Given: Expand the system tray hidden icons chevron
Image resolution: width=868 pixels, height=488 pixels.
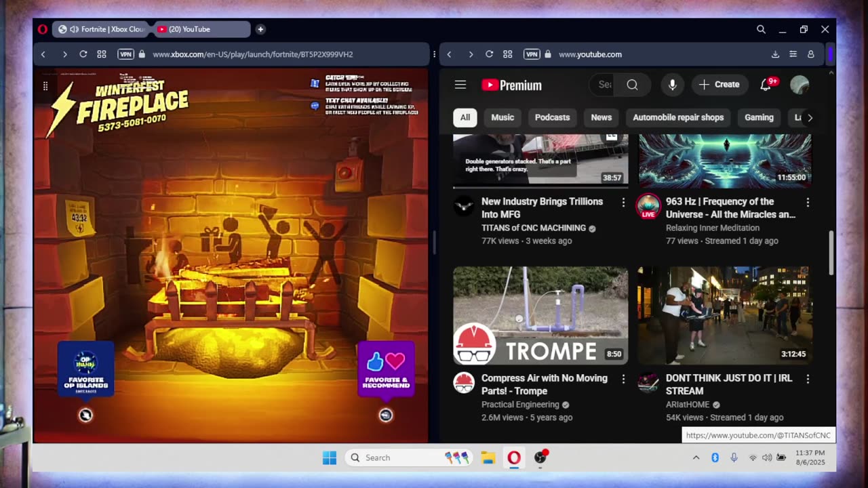Looking at the screenshot, I should tap(696, 457).
